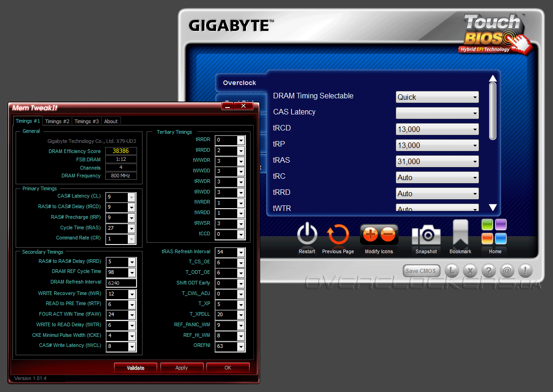Click the round X button in TouchBIOS

[x=470, y=271]
